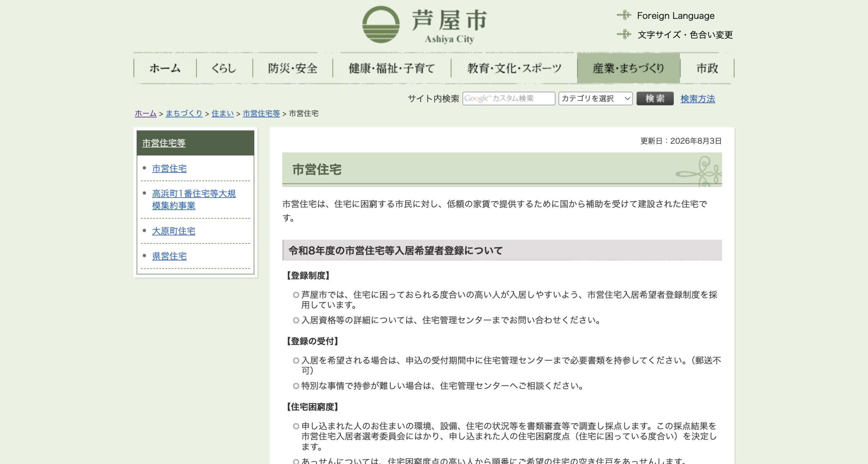Click the 検索 search button
Viewport: 868px width, 464px height.
pyautogui.click(x=655, y=99)
